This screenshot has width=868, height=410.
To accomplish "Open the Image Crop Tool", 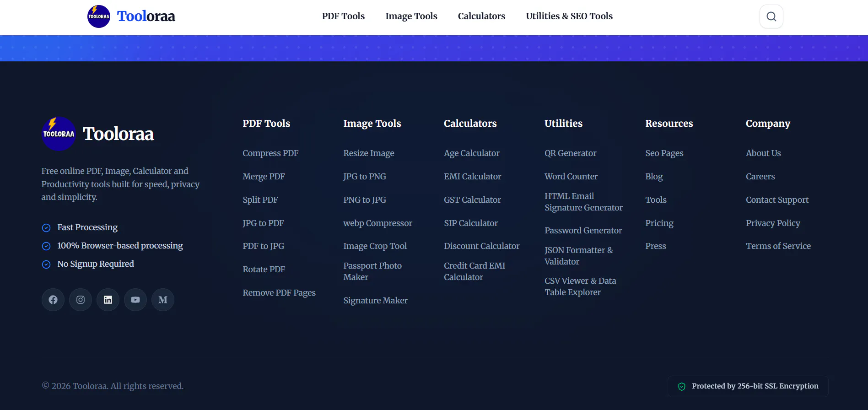I will tap(375, 246).
